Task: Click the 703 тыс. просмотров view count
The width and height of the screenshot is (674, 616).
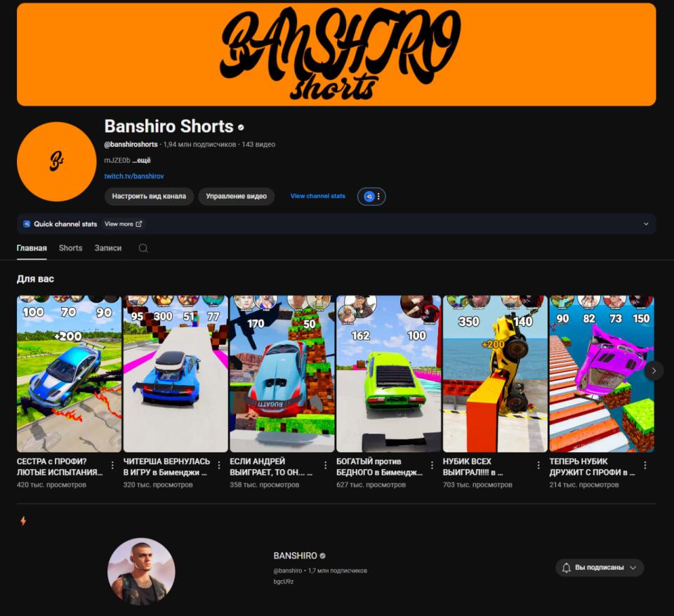Action: click(x=478, y=485)
